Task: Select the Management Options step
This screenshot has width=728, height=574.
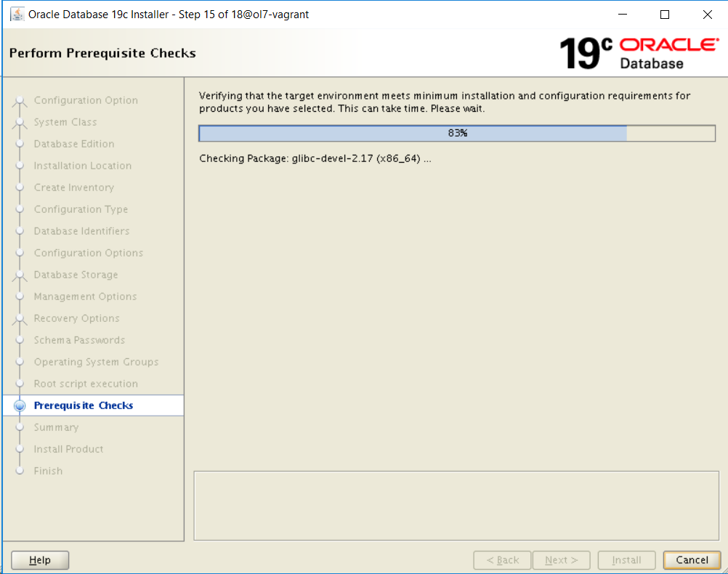Action: click(86, 296)
